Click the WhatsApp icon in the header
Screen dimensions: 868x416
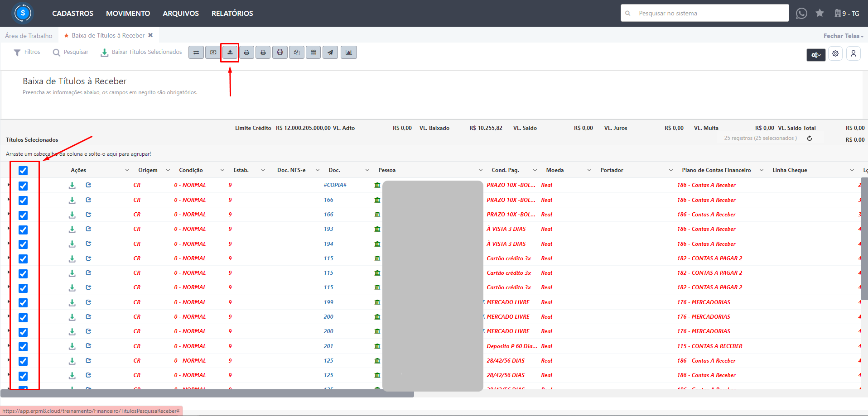801,13
